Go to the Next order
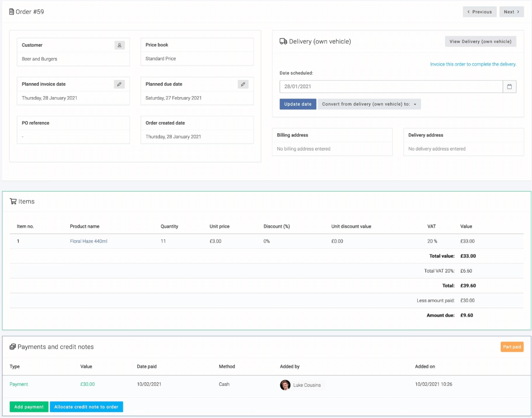 tap(512, 11)
